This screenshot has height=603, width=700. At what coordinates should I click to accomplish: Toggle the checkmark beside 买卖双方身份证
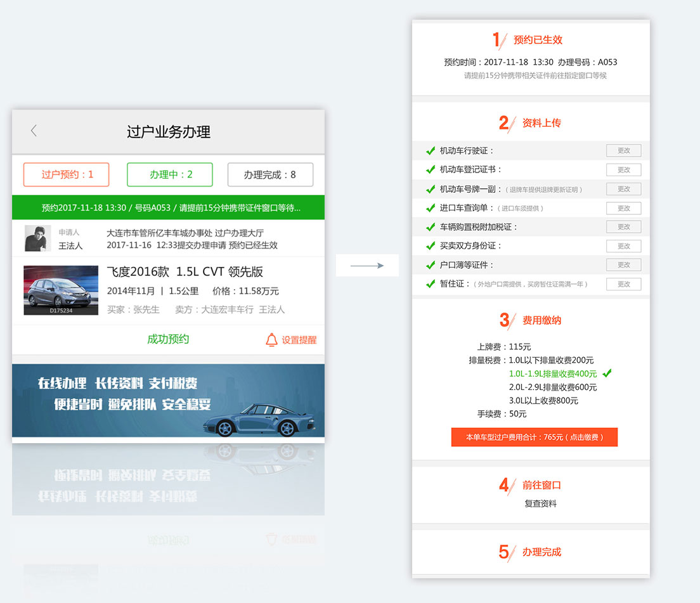pyautogui.click(x=431, y=246)
